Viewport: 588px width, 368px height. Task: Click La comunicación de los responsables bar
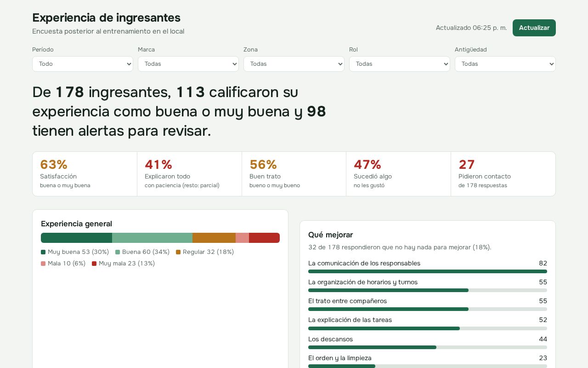(428, 271)
